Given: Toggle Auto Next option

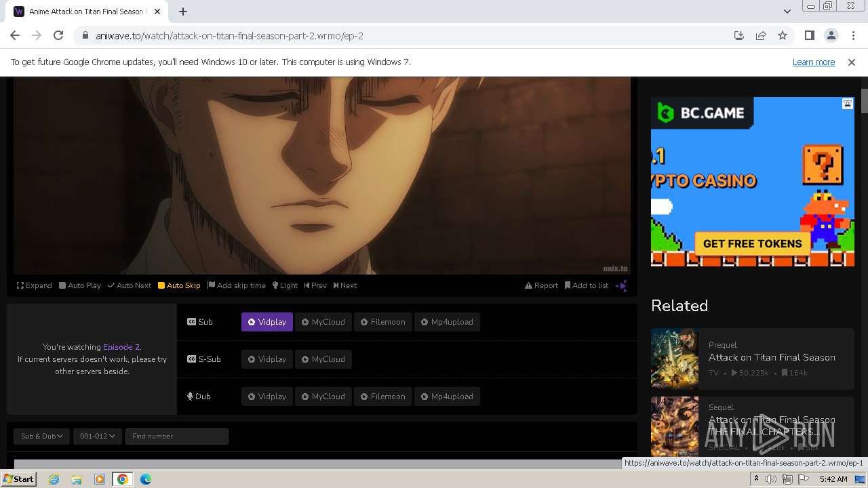Looking at the screenshot, I should pos(130,285).
